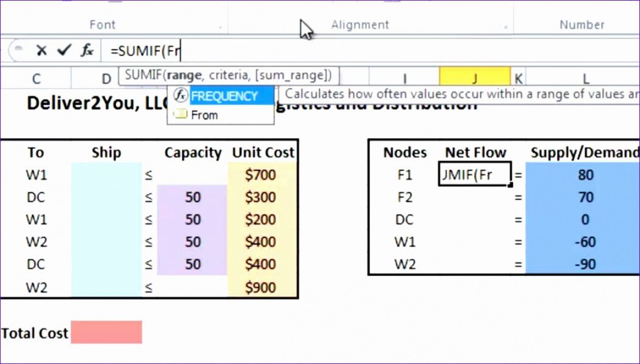The image size is (640, 364).
Task: Select the $700 Unit Cost cell
Action: 263,175
